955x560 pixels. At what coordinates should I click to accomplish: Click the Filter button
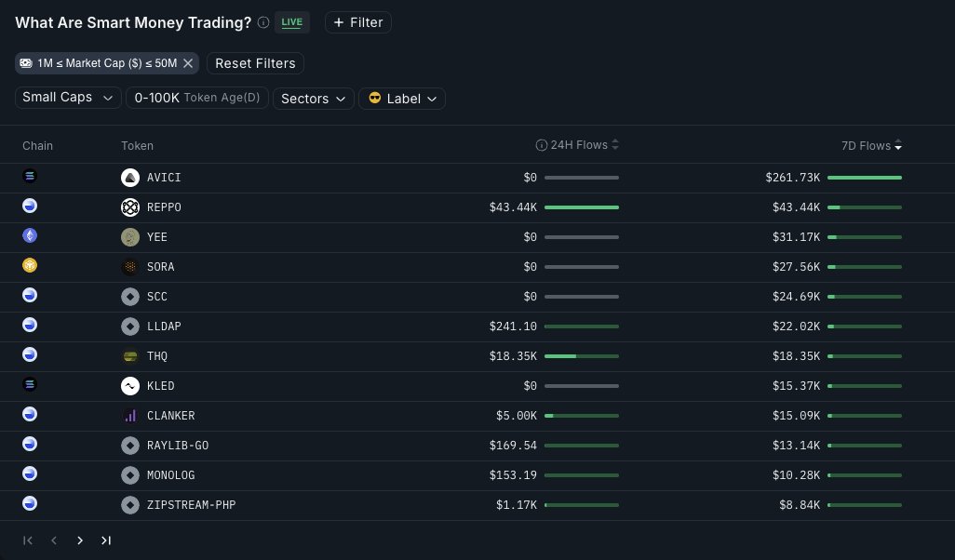[358, 22]
